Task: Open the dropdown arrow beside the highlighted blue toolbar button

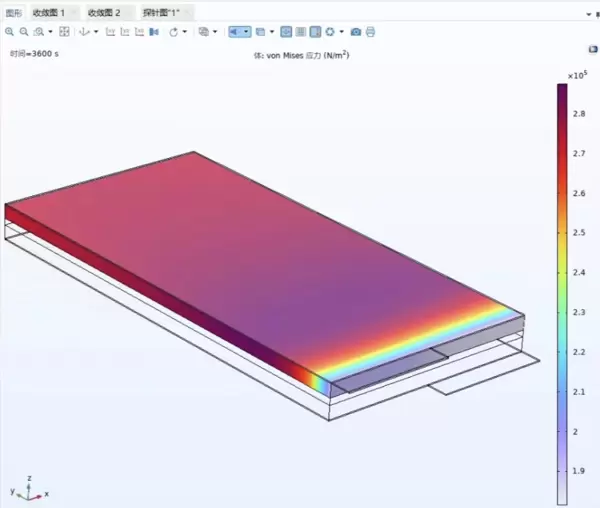Action: click(x=246, y=32)
